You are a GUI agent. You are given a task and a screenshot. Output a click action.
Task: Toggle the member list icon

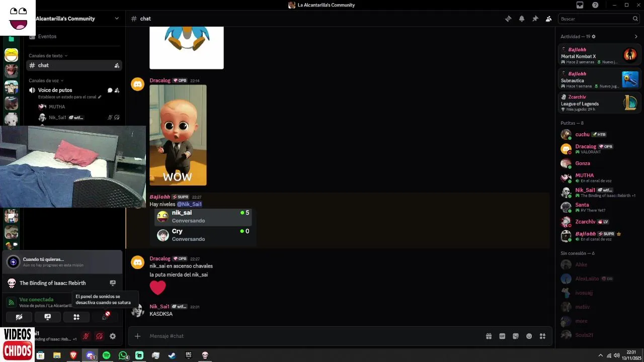coord(548,19)
